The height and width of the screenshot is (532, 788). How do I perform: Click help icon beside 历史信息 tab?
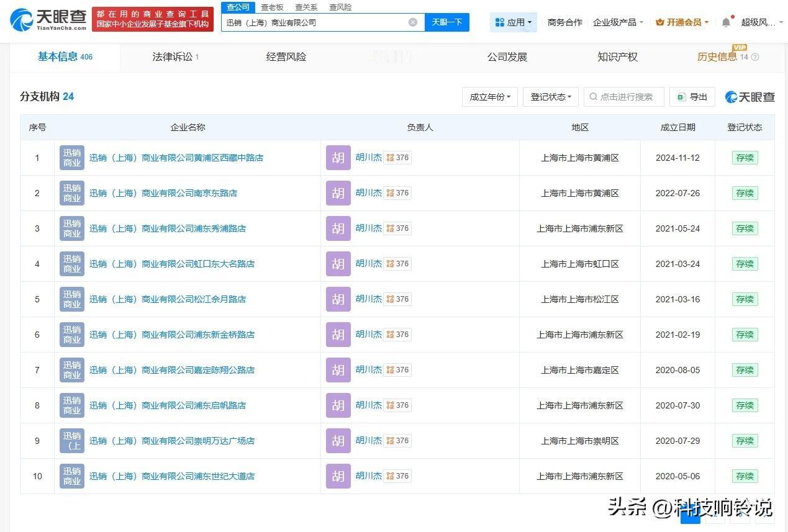(x=755, y=57)
